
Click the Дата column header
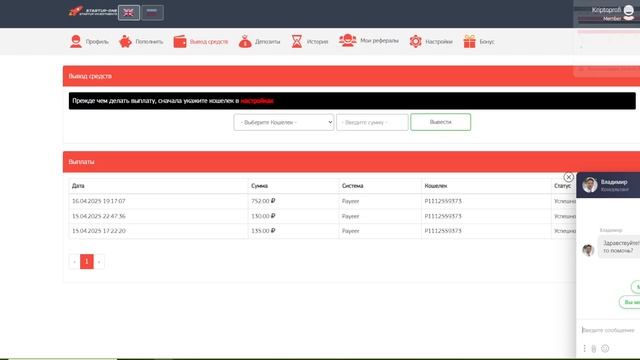point(78,186)
